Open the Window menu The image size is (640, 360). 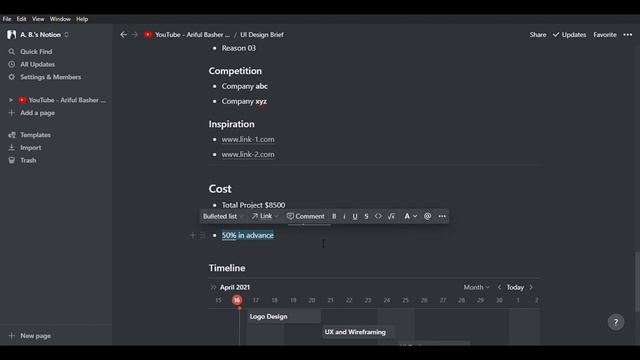(60, 19)
